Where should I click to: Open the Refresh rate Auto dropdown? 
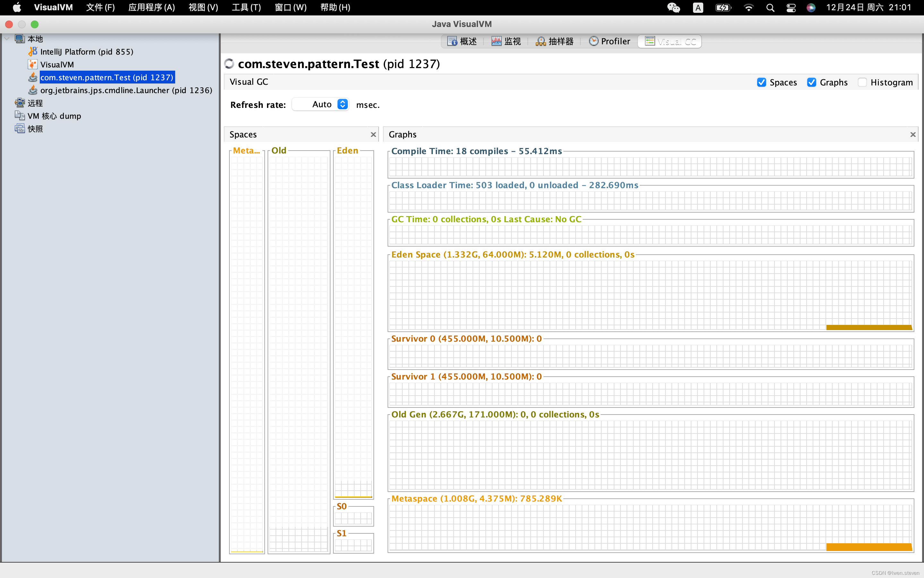pos(320,104)
